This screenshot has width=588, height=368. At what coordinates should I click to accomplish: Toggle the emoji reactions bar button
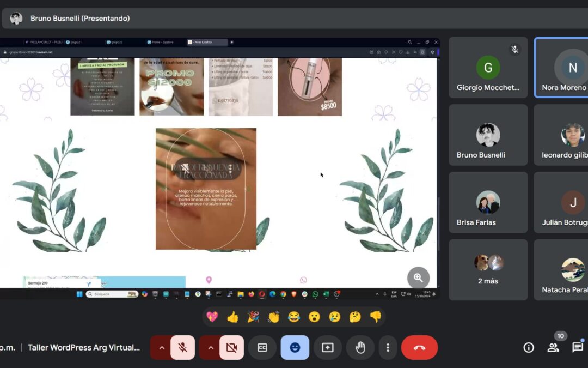pyautogui.click(x=295, y=348)
